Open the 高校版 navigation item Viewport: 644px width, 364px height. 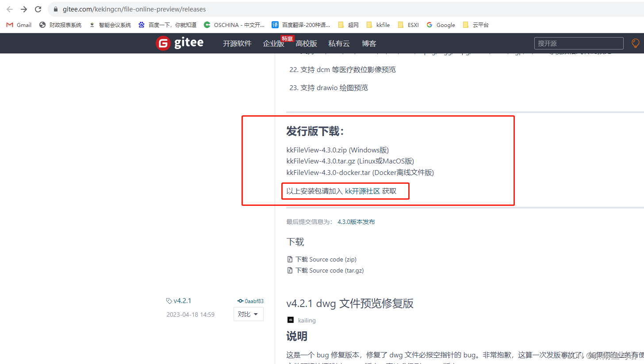306,43
